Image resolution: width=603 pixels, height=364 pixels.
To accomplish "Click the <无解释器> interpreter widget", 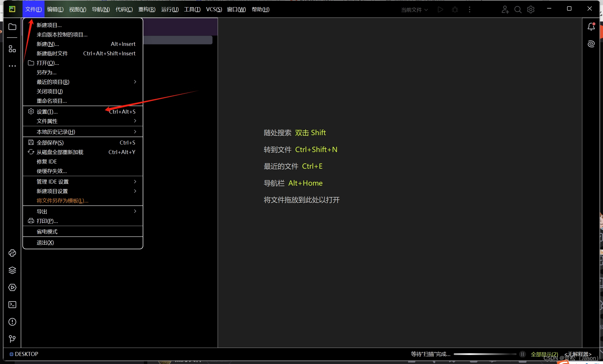I will [578, 354].
